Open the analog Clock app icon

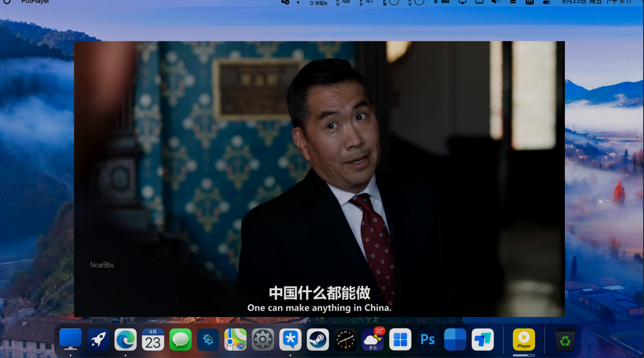(345, 340)
